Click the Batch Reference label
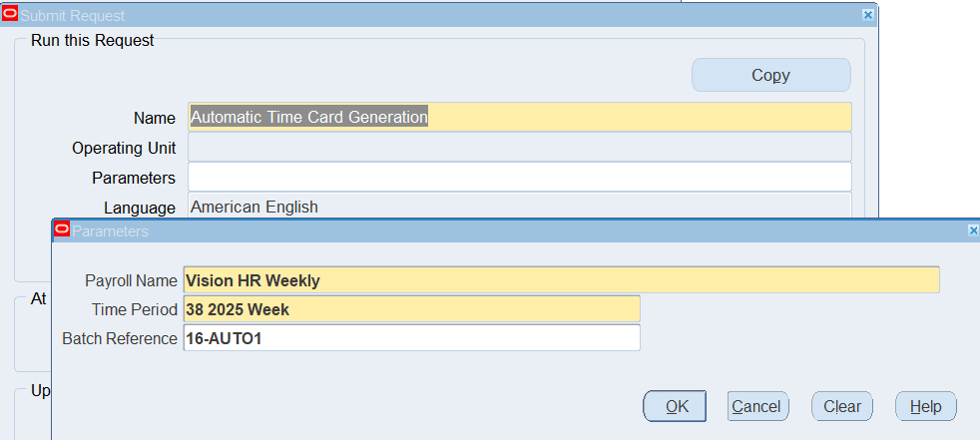The height and width of the screenshot is (440, 980). point(120,338)
